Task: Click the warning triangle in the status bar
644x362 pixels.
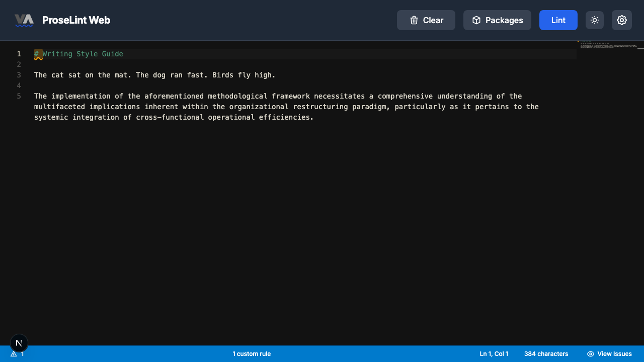Action: click(13, 353)
